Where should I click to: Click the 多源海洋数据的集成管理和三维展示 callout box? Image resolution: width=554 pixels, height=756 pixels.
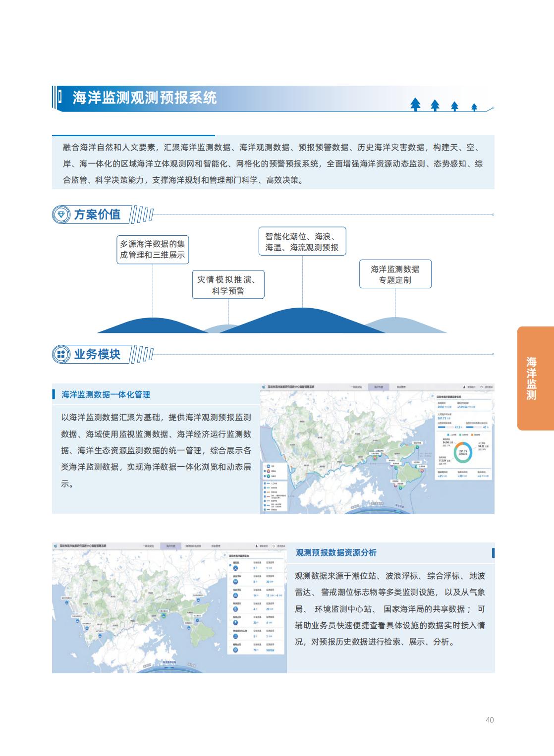(152, 250)
